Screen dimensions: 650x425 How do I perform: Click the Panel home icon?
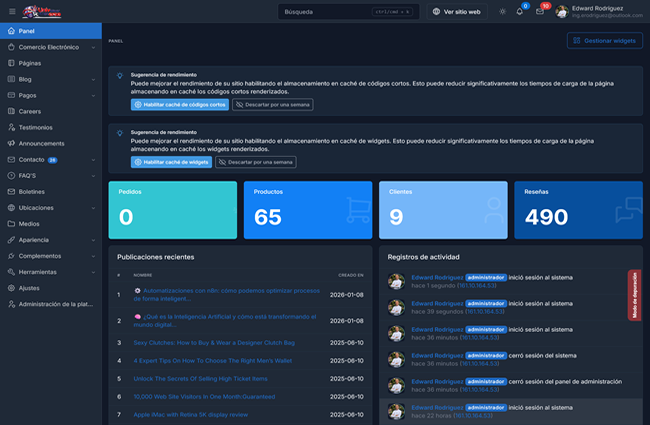click(11, 31)
